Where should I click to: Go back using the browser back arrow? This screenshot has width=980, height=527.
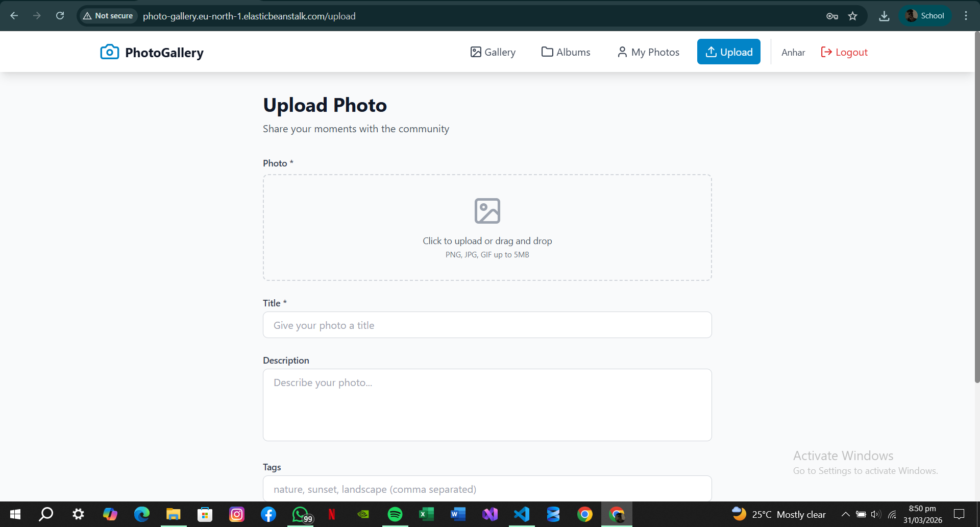tap(14, 16)
